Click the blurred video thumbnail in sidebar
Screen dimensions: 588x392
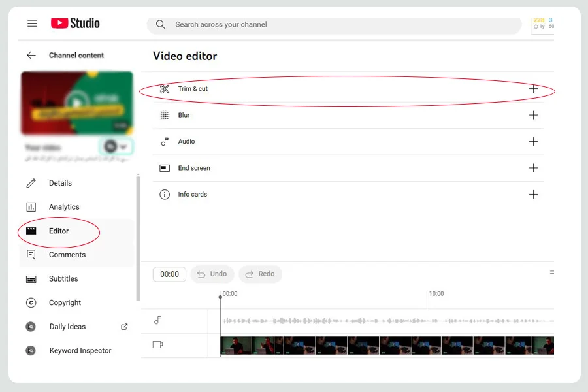click(77, 103)
